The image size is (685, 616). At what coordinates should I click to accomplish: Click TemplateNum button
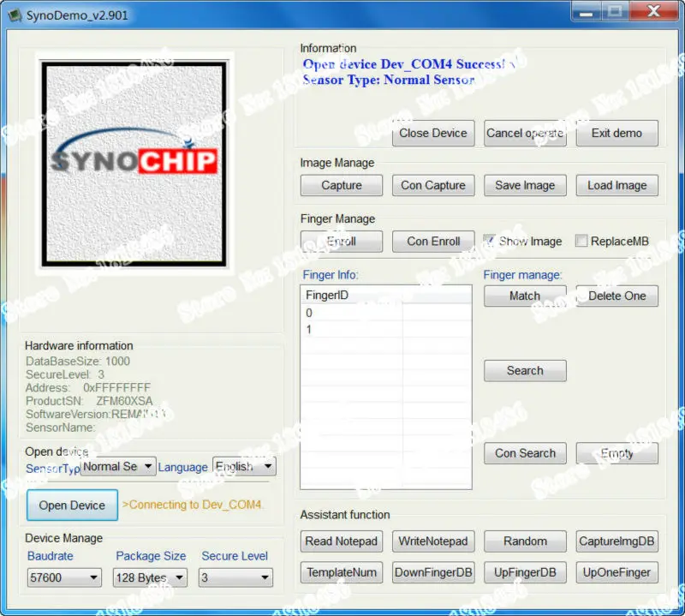point(341,572)
